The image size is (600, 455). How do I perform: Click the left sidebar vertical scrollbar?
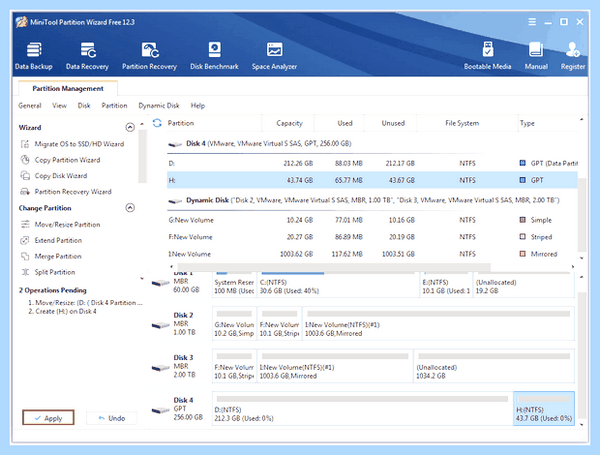click(x=142, y=156)
